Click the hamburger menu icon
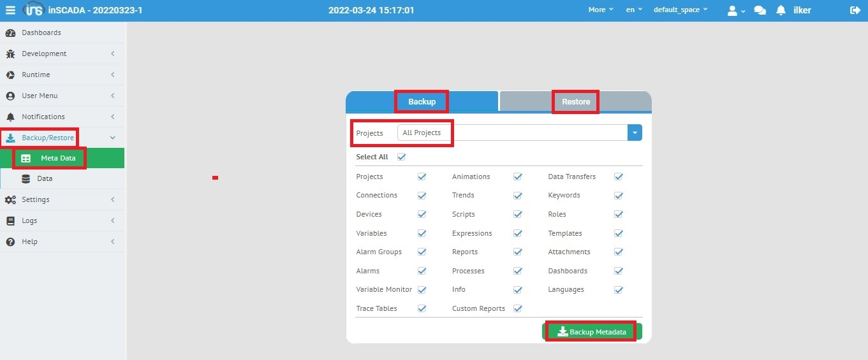Viewport: 868px width, 360px height. pos(10,10)
